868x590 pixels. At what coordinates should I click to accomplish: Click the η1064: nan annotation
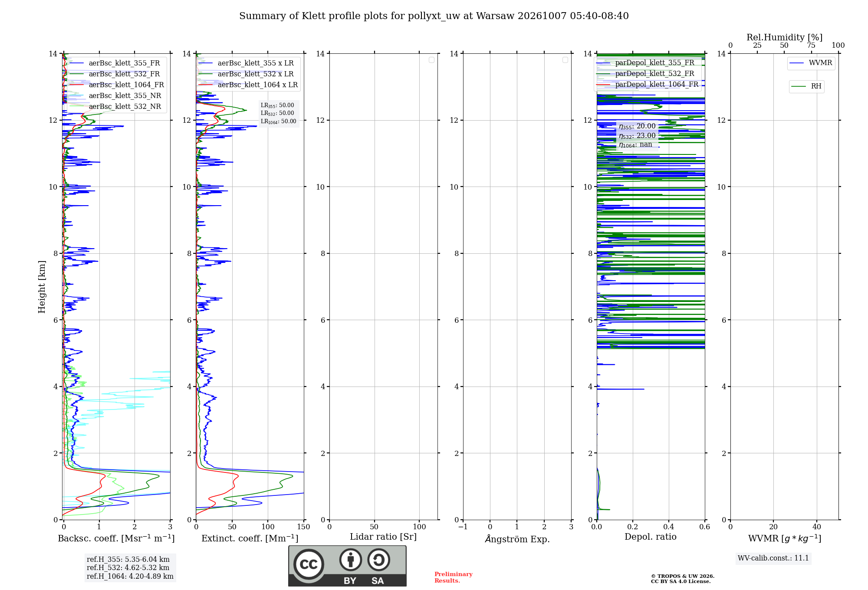(635, 145)
